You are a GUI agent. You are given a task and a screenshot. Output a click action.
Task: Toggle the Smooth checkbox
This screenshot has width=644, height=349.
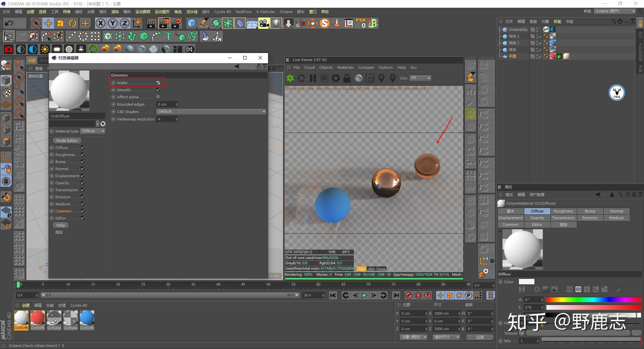(x=158, y=90)
